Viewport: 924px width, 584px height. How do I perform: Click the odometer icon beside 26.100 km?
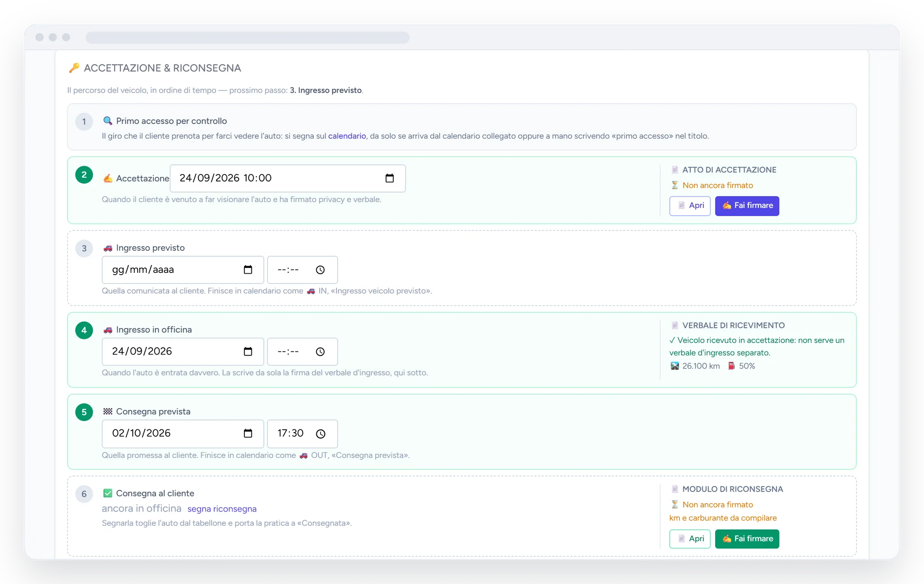[675, 366]
